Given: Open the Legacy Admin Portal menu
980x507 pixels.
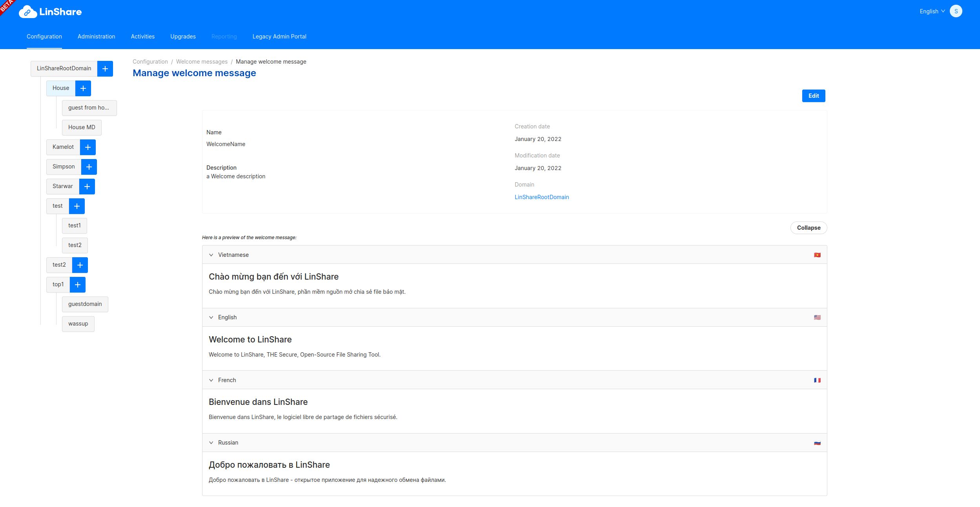Looking at the screenshot, I should [x=279, y=37].
